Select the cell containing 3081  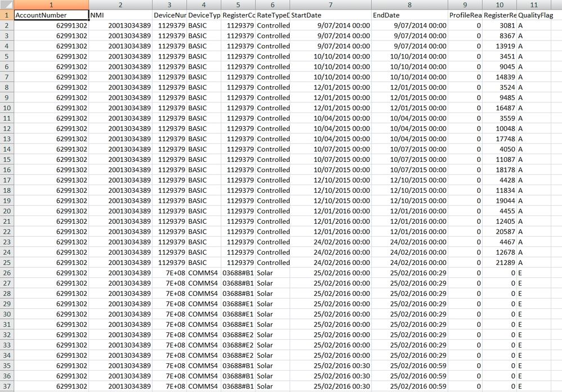click(499, 25)
